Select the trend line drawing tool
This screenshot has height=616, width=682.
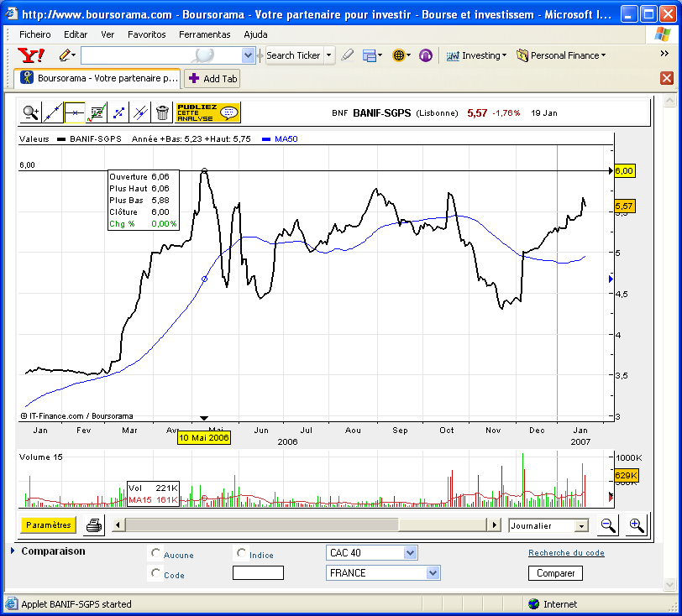pyautogui.click(x=53, y=112)
